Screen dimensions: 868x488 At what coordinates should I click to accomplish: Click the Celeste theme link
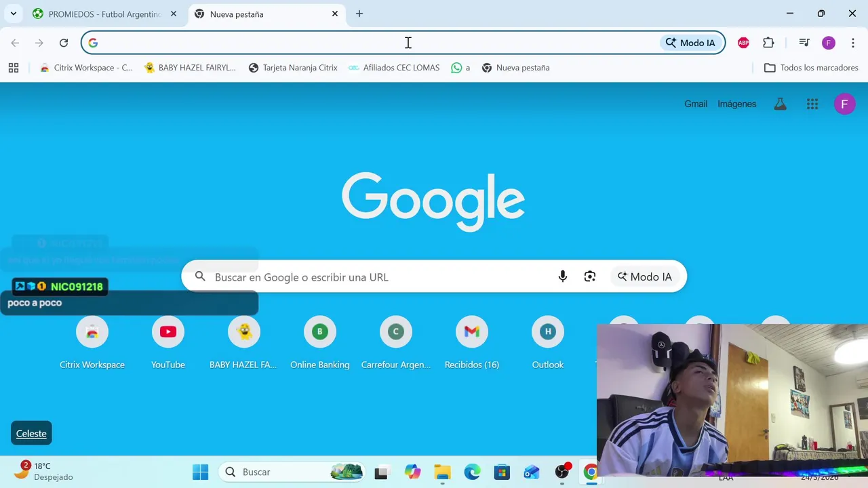(x=31, y=434)
